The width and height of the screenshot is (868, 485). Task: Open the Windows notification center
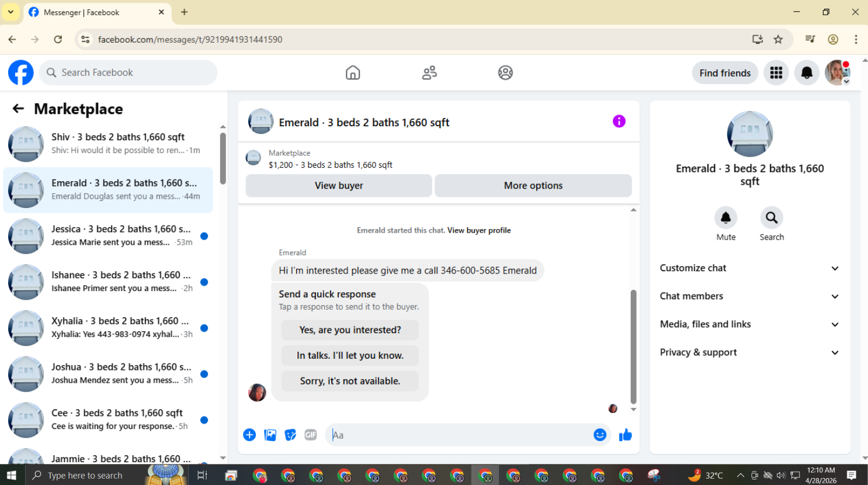[x=851, y=475]
